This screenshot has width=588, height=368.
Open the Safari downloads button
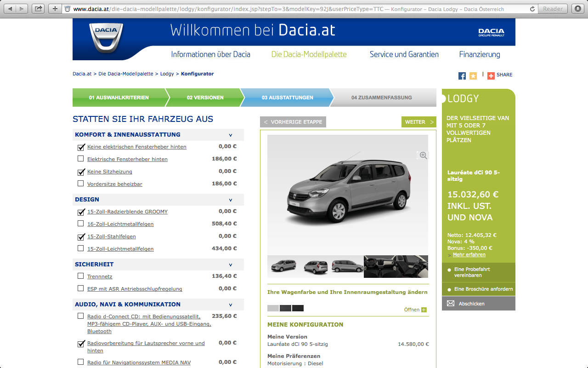point(577,9)
